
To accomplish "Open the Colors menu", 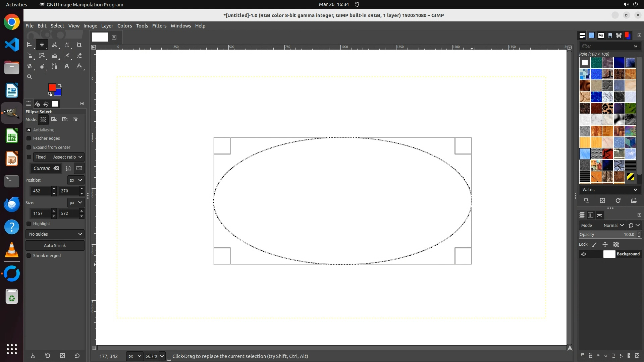I will (124, 26).
